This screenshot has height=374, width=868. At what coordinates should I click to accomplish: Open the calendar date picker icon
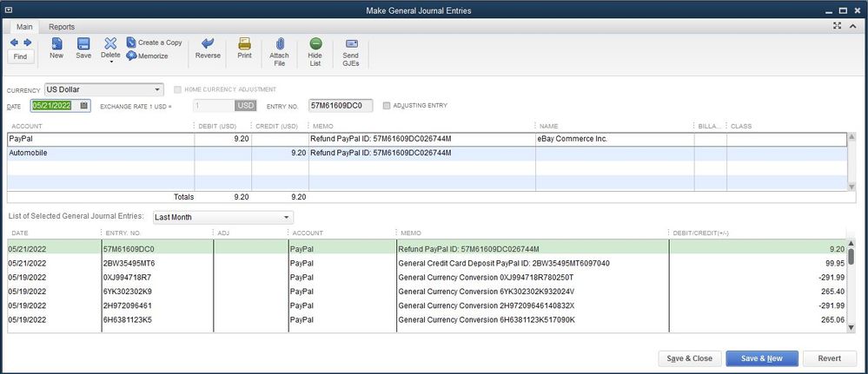[83, 106]
